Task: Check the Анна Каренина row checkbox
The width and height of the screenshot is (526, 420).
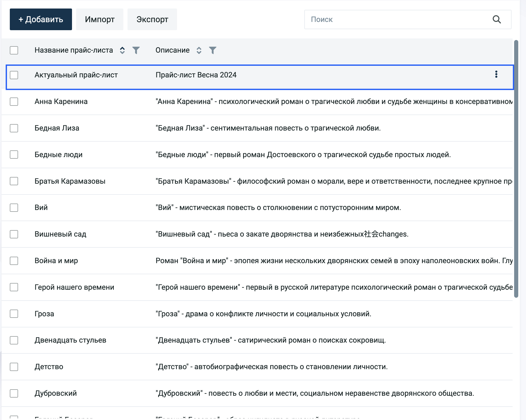Action: pos(14,102)
